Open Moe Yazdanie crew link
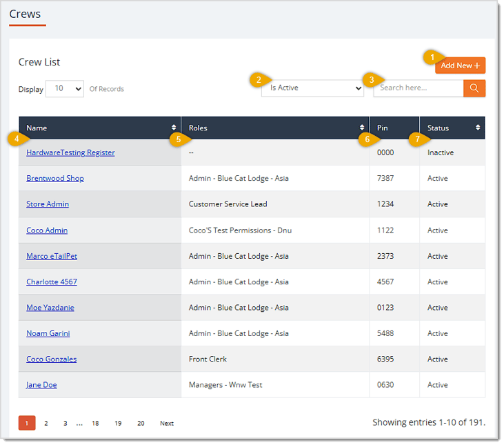Image resolution: width=504 pixels, height=445 pixels. point(50,308)
